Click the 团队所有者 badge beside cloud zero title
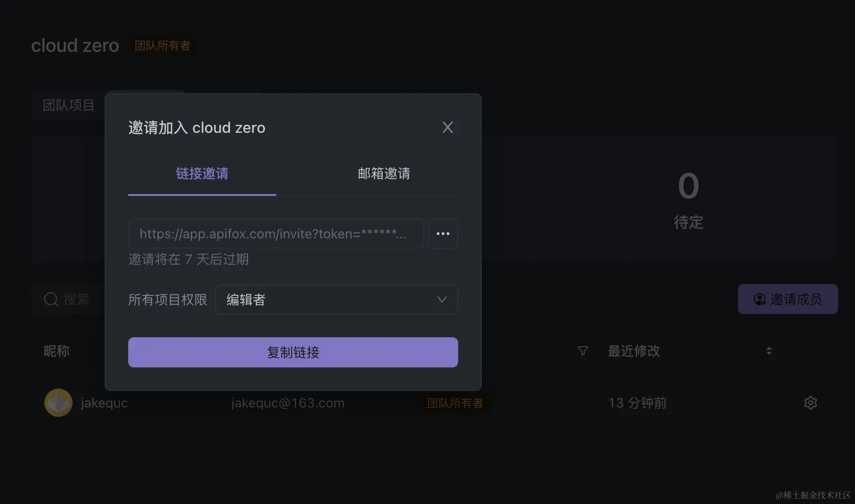Screen dimensions: 855x504 click(163, 46)
